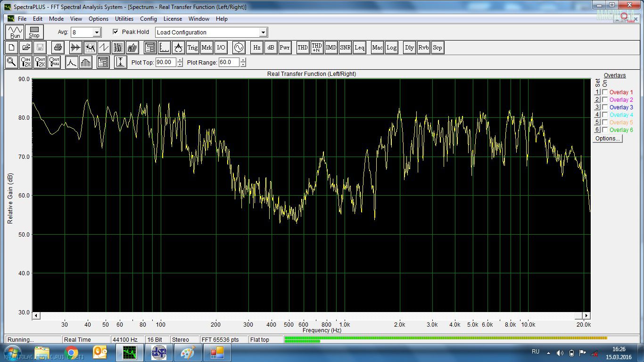Enable the Overlay 2 checkbox
644x362 pixels.
[x=605, y=100]
